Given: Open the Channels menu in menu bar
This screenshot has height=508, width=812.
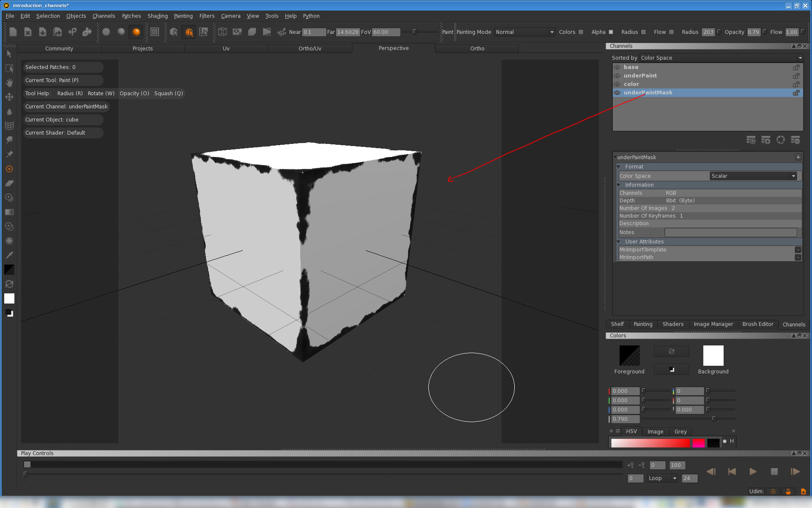Looking at the screenshot, I should [104, 16].
